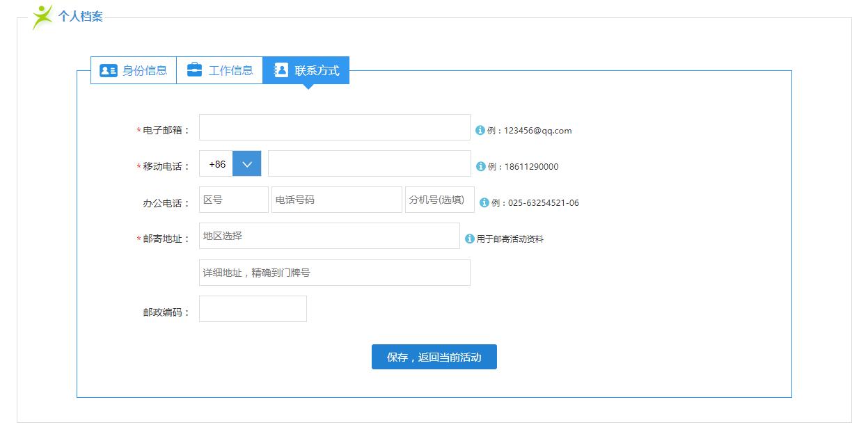Screen dimensions: 868x434
Task: Click the 邮寄地址 field label
Action: tap(166, 239)
